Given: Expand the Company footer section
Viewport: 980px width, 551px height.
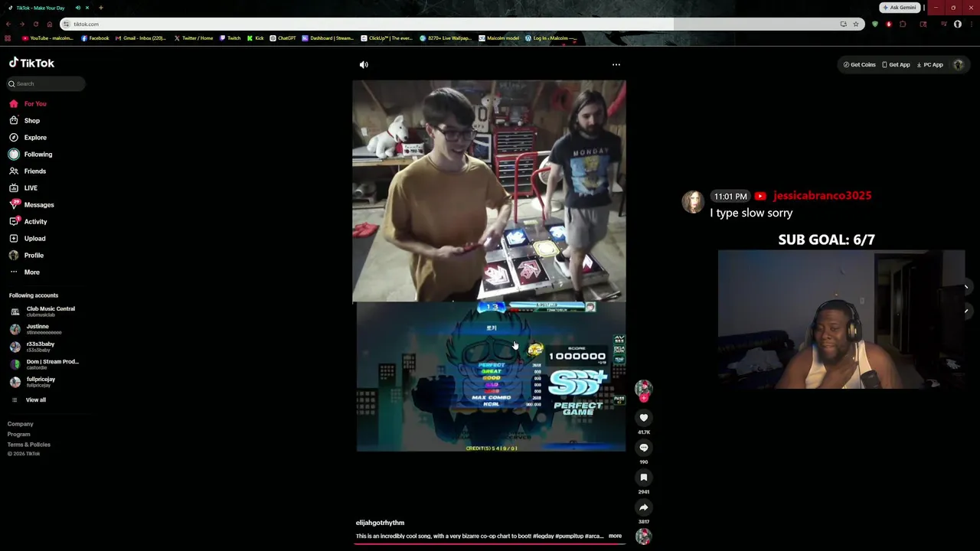Looking at the screenshot, I should pos(21,424).
